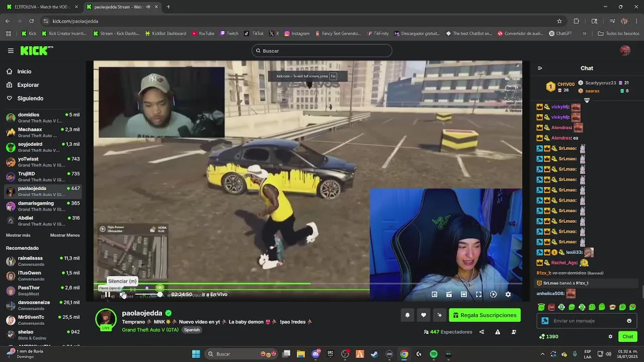Screen dimensions: 644x362
Task: Open Spotify from the taskbar
Action: pos(434,354)
